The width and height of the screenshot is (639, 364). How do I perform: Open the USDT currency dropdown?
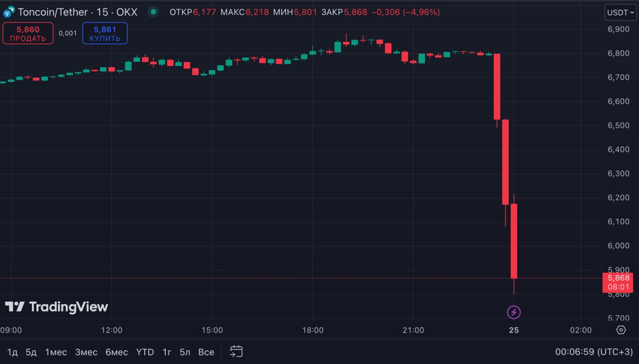point(621,12)
